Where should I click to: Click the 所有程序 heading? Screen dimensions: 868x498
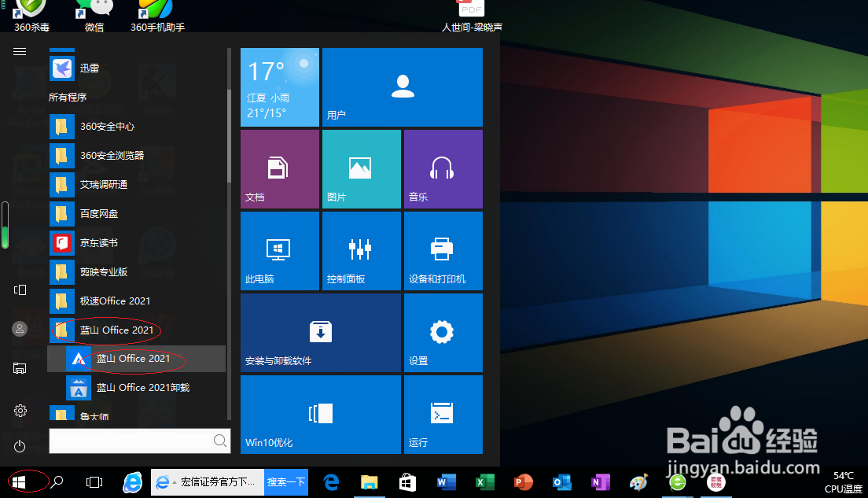[68, 98]
